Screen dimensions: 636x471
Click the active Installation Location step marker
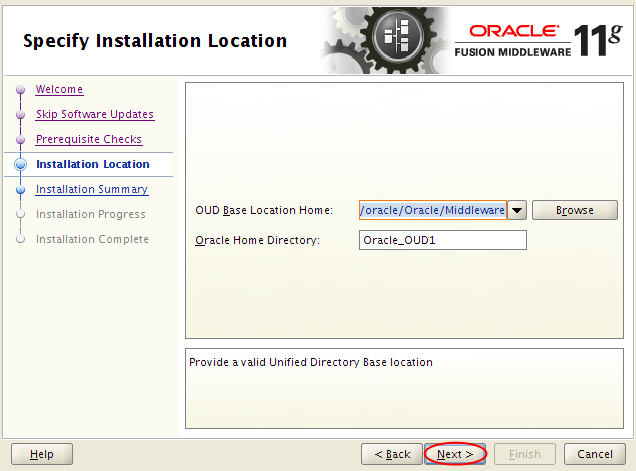20,164
